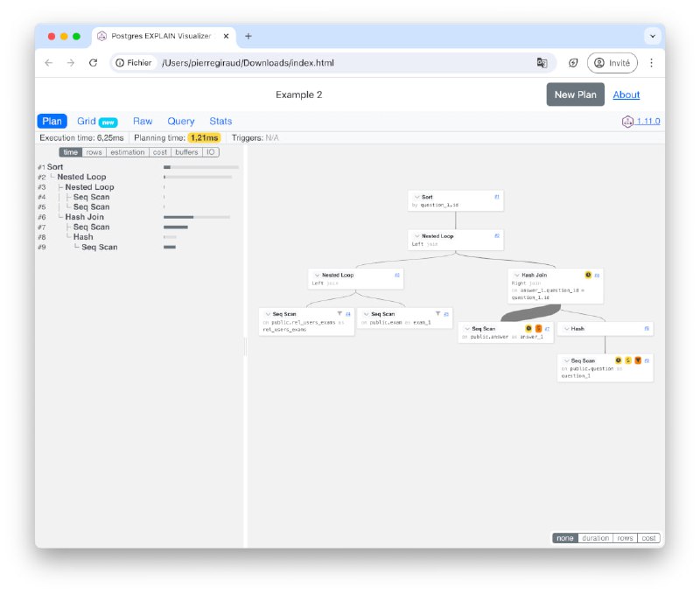Click the PEV2 logo icon beside version number

[627, 122]
